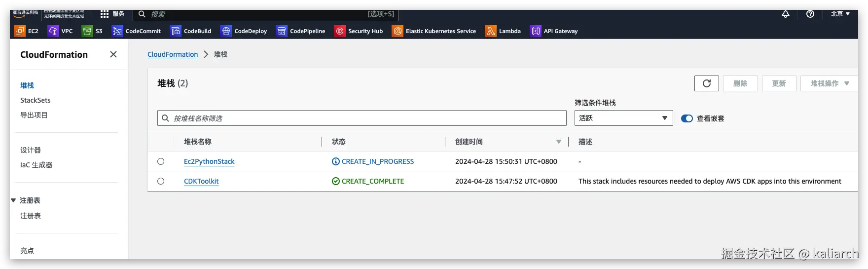Screen dimensions: 868x269
Task: Open the EC2 service shortcut
Action: click(26, 31)
